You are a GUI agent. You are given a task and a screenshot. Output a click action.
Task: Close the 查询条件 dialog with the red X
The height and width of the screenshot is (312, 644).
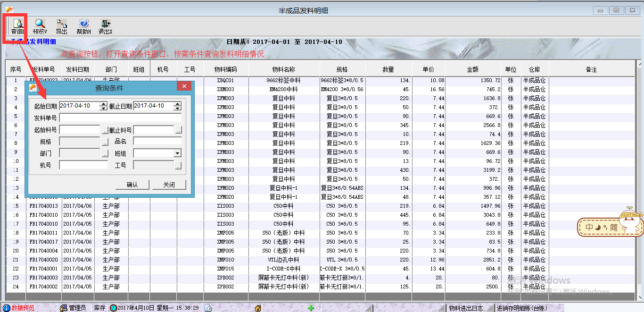[184, 86]
